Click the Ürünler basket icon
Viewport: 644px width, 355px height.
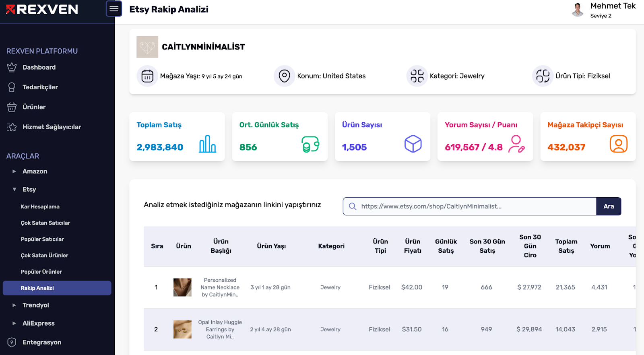pos(12,107)
